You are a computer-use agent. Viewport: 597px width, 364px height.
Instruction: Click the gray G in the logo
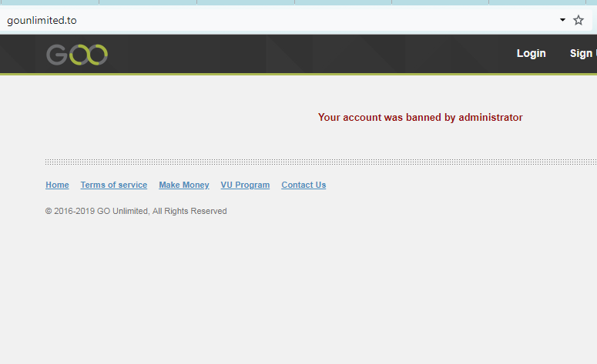coord(57,55)
